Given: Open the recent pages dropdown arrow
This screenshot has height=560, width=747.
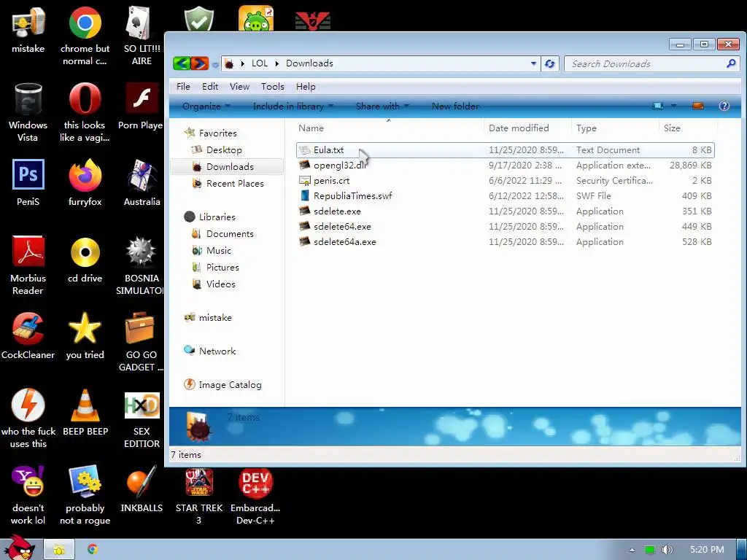Looking at the screenshot, I should click(215, 64).
